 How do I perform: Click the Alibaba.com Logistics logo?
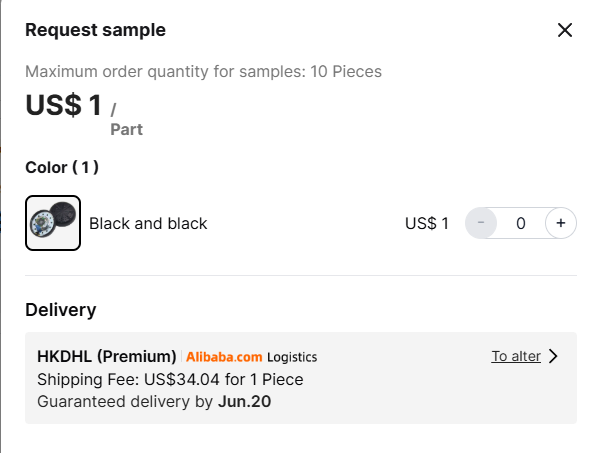click(x=251, y=357)
